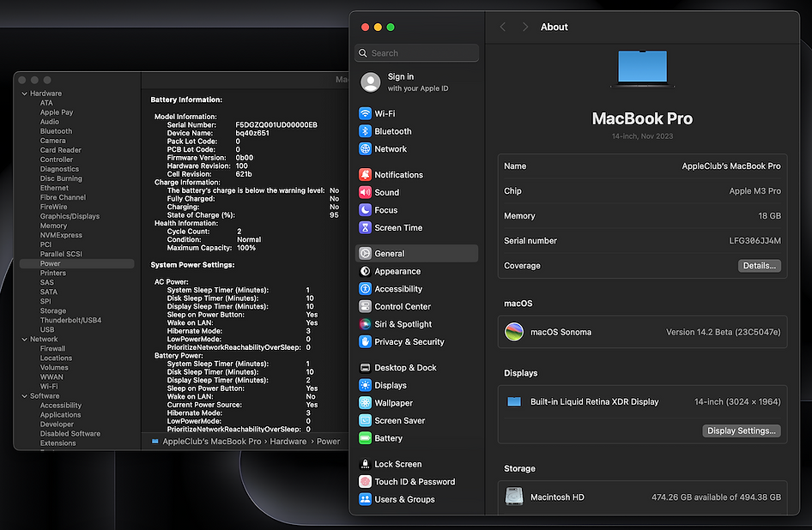Open the Battery settings icon
This screenshot has width=812, height=530.
(x=365, y=438)
